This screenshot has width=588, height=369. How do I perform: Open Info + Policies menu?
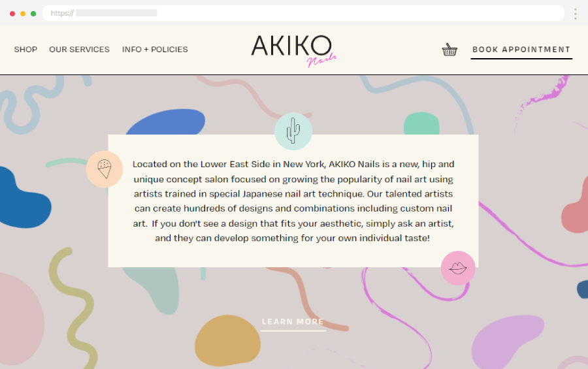tap(155, 50)
